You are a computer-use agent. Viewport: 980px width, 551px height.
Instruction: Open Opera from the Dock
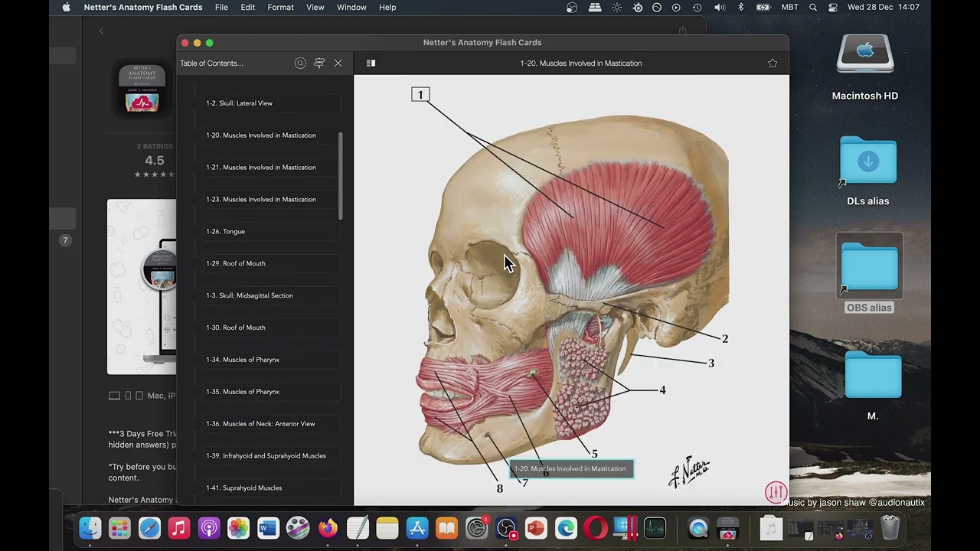coord(595,528)
